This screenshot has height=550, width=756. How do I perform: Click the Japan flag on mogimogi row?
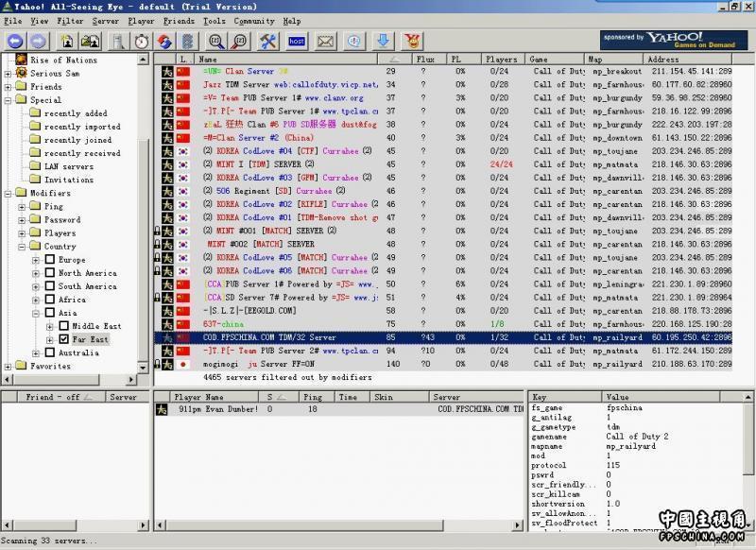[183, 365]
